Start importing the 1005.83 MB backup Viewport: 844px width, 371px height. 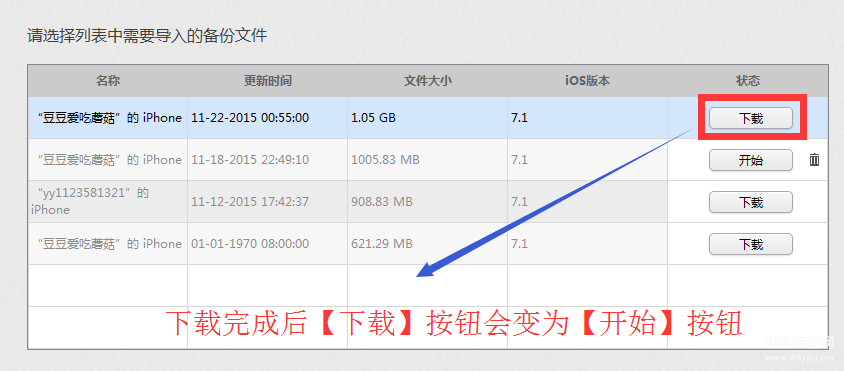(750, 160)
